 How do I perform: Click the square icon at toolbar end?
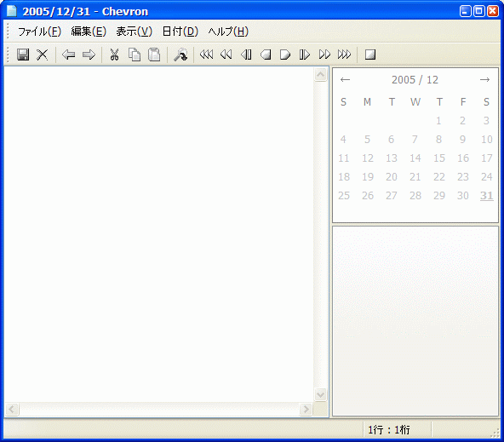[370, 55]
